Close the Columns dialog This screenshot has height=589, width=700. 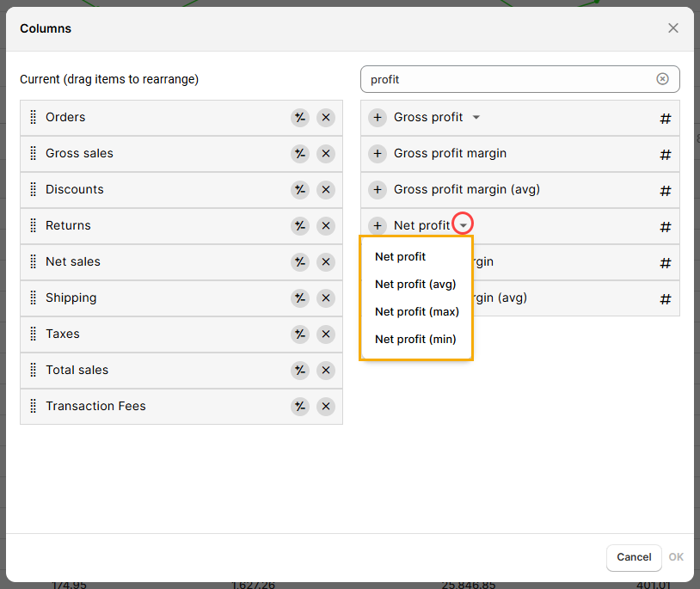tap(672, 28)
